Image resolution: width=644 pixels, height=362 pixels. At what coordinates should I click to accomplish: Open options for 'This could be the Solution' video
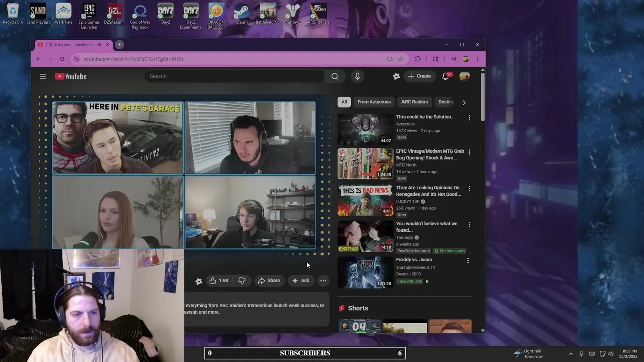click(469, 118)
